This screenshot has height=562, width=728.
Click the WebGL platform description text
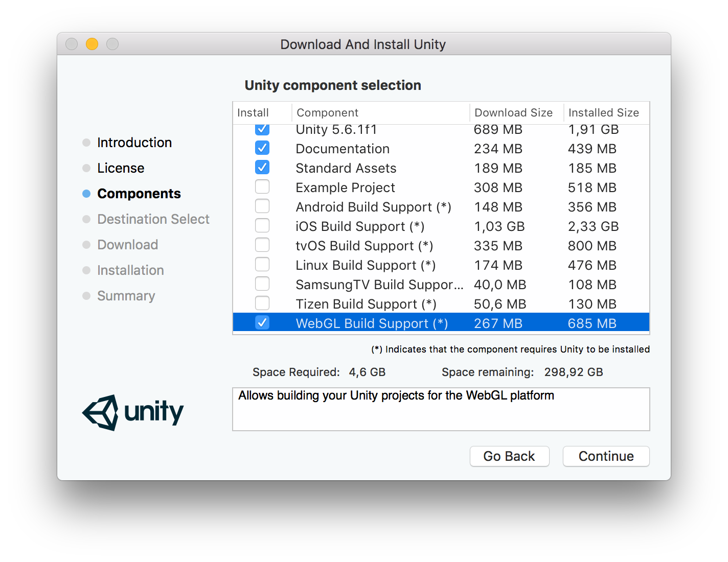click(x=396, y=395)
